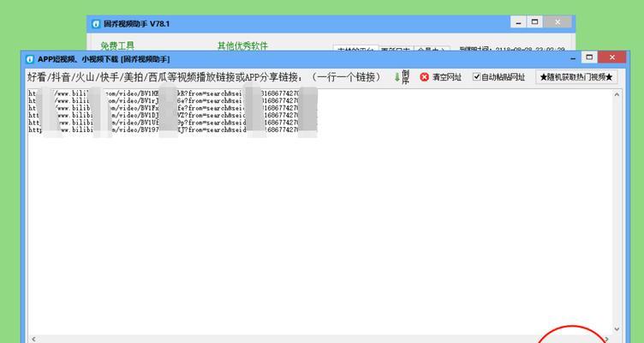Select the URL line containing BV197
Viewport: 644px width, 343px height.
click(172, 130)
